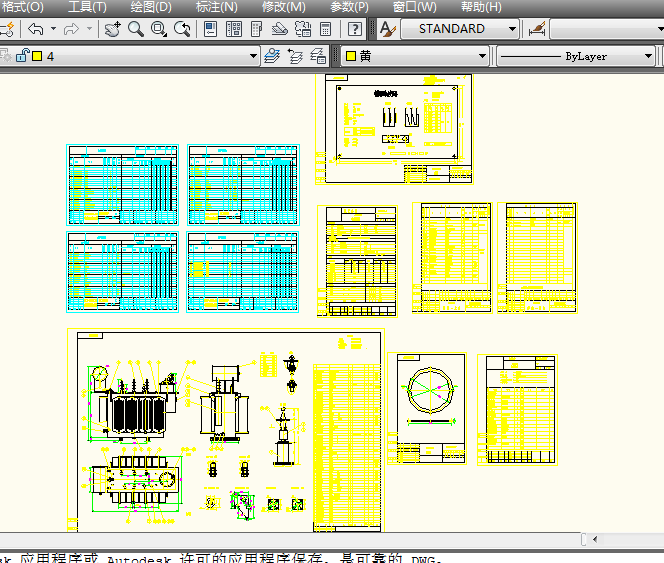Click the Match Properties icon at toolbar start

[x=7, y=29]
